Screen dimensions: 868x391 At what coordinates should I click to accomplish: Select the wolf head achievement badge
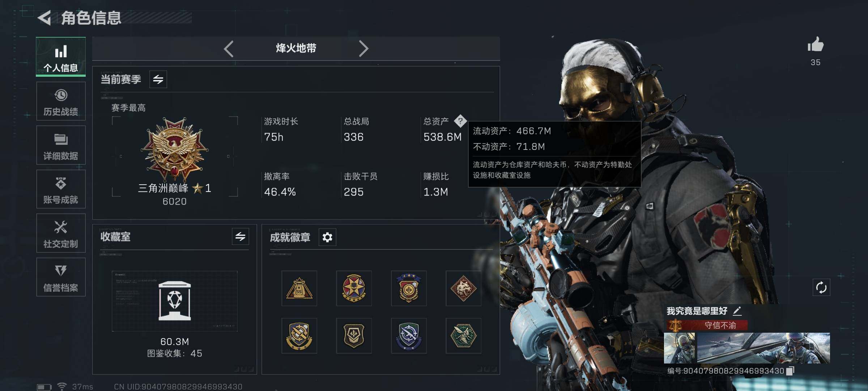(463, 288)
